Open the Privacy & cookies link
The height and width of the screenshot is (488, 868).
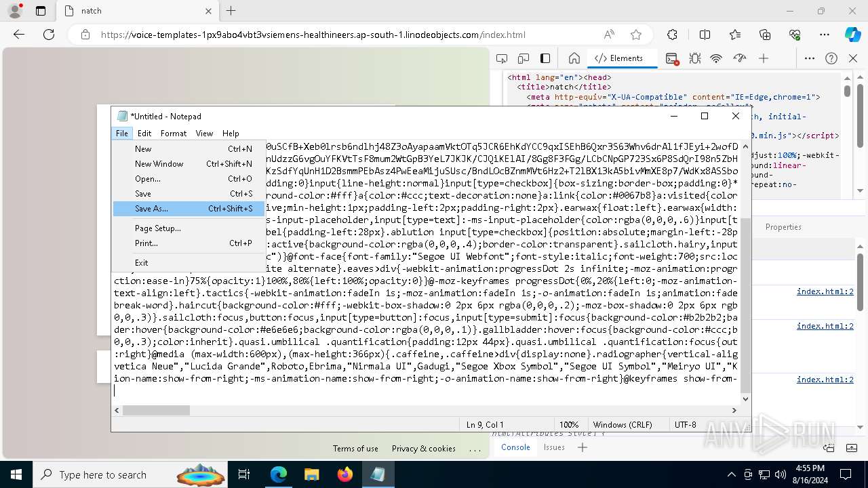pyautogui.click(x=423, y=449)
